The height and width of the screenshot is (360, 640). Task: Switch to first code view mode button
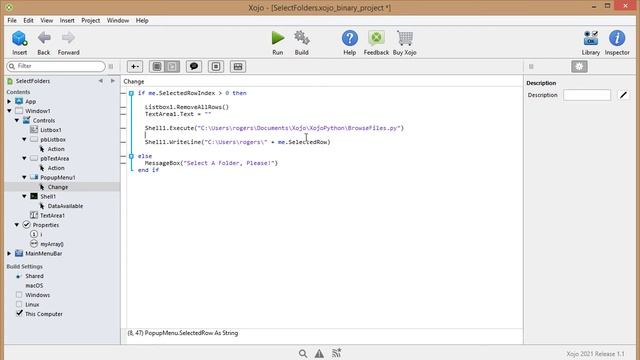[x=157, y=67]
